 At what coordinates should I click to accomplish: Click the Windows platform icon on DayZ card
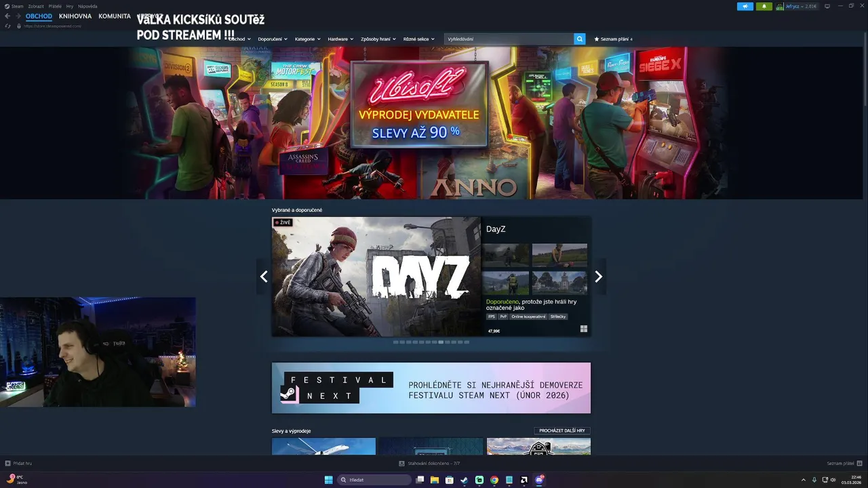pyautogui.click(x=583, y=329)
